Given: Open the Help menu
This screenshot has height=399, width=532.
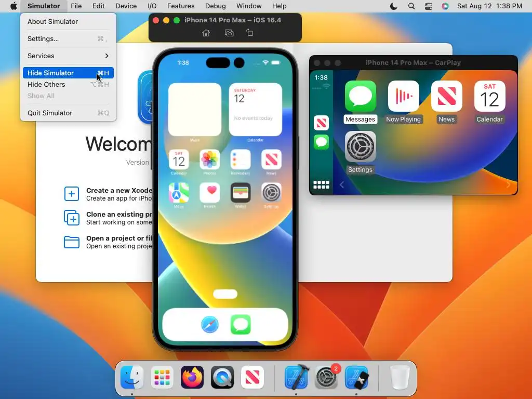Looking at the screenshot, I should pyautogui.click(x=279, y=6).
